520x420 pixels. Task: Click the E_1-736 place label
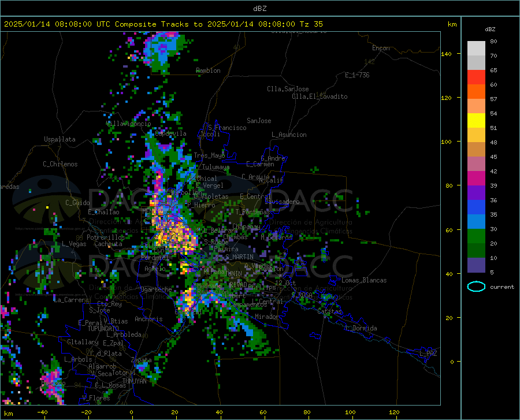[x=357, y=75]
